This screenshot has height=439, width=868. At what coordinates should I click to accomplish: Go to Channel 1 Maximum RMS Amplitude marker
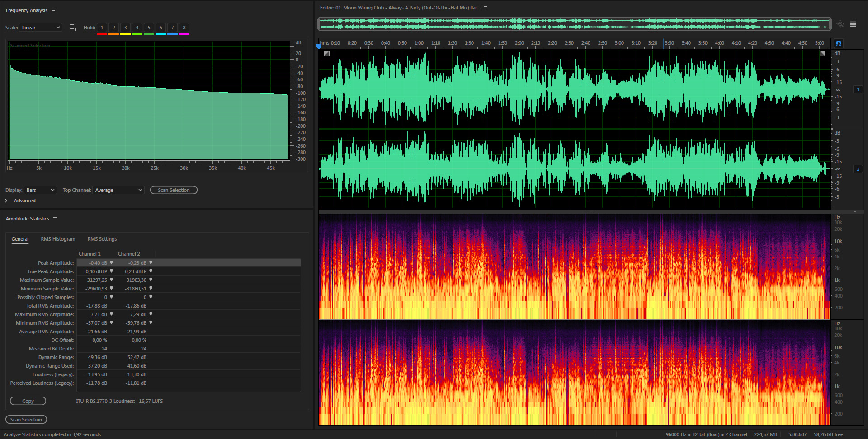[111, 314]
